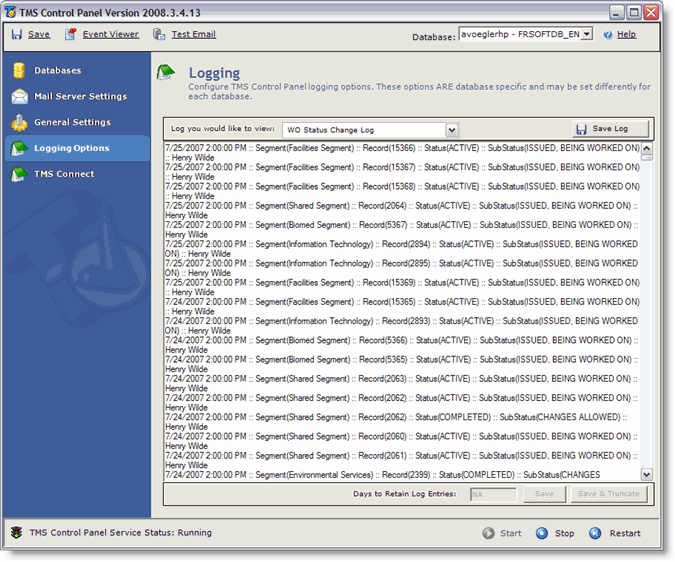Select the Databases sidebar item

coord(77,70)
